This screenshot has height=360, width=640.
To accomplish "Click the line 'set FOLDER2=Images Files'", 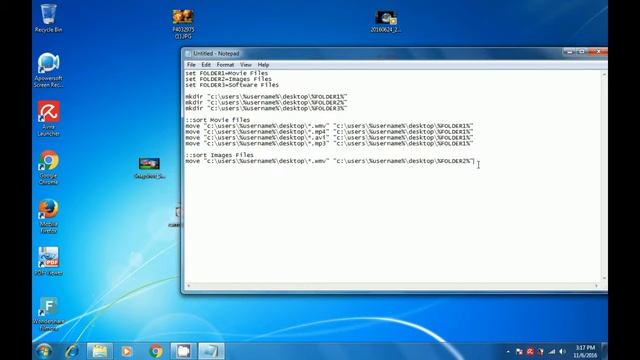I will click(x=228, y=79).
